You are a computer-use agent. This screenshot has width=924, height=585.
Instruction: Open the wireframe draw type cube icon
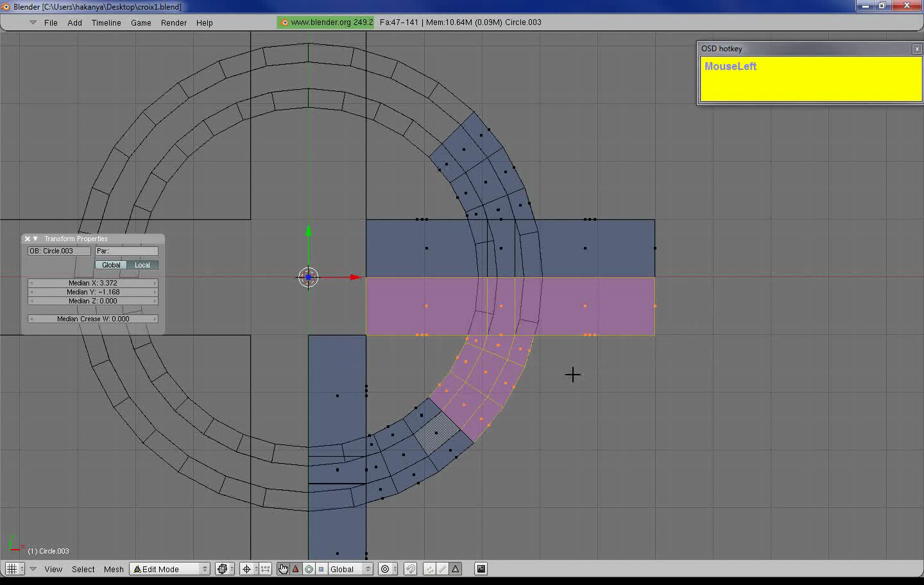tap(222, 569)
